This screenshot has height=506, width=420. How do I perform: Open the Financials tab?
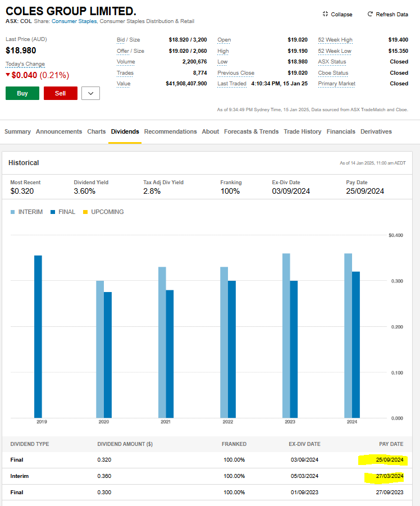(x=341, y=131)
